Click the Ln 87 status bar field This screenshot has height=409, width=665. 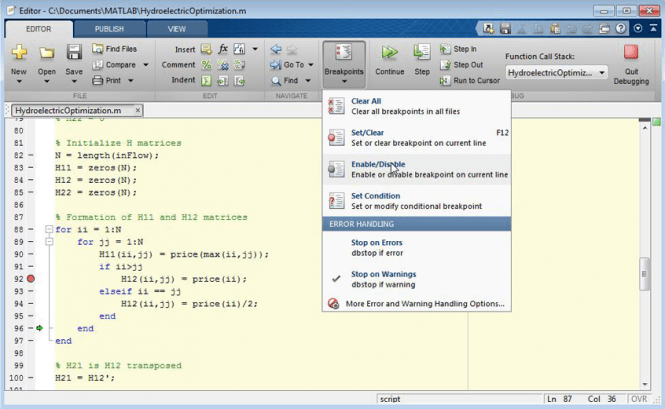coord(559,399)
